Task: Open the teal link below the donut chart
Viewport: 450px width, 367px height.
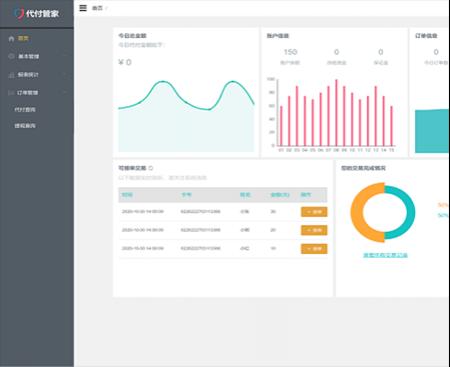Action: coord(385,255)
